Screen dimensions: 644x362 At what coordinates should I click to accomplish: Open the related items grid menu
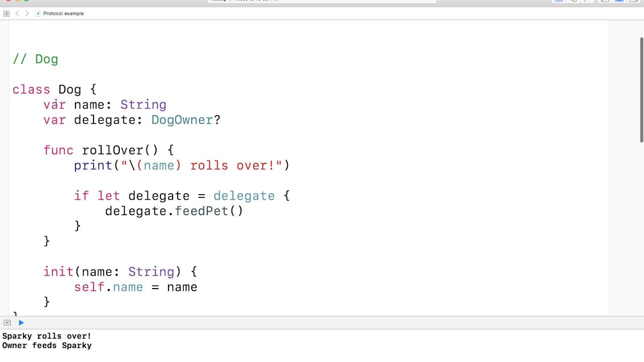[6, 14]
